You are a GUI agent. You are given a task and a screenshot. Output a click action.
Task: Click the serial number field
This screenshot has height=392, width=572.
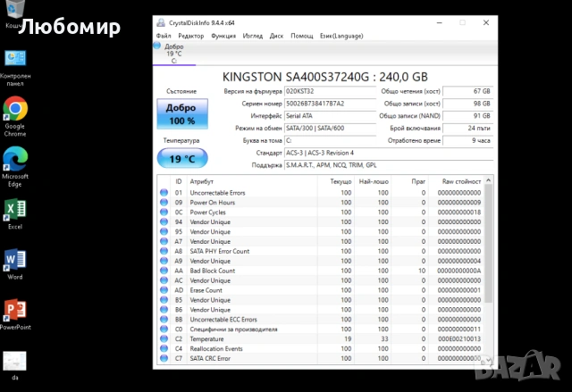(330, 104)
